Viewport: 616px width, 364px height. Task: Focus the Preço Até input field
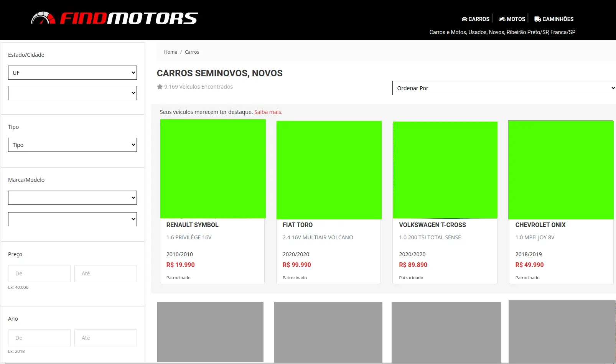click(105, 273)
